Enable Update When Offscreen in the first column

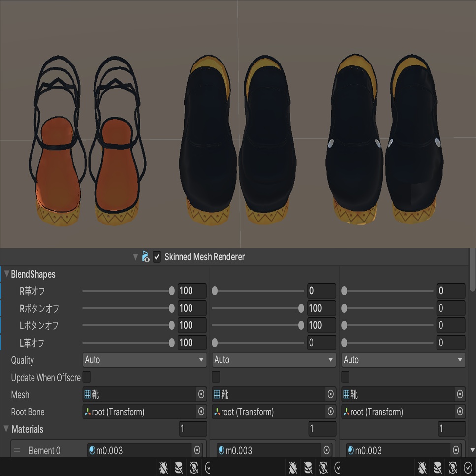tap(87, 377)
